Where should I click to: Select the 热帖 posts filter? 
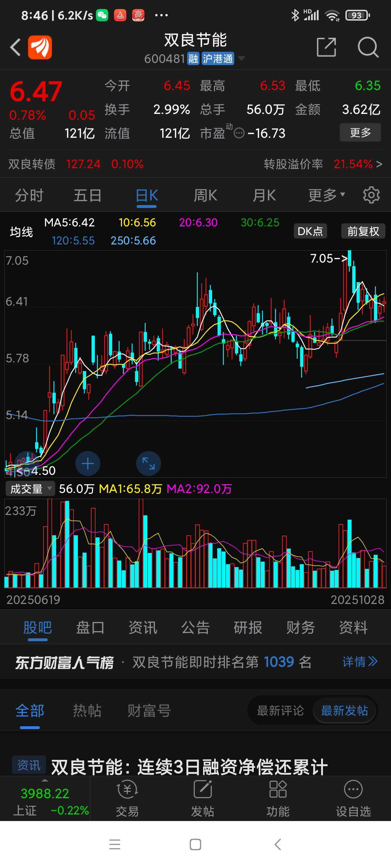(x=87, y=711)
